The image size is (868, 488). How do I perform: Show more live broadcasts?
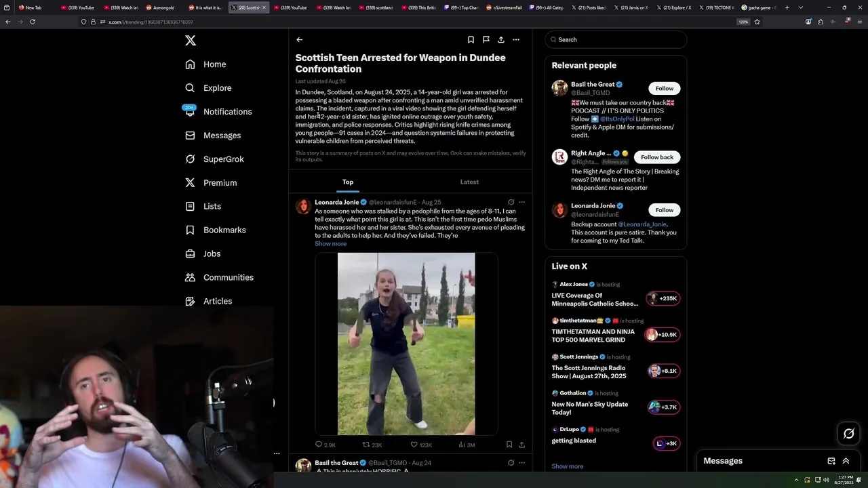(x=567, y=466)
